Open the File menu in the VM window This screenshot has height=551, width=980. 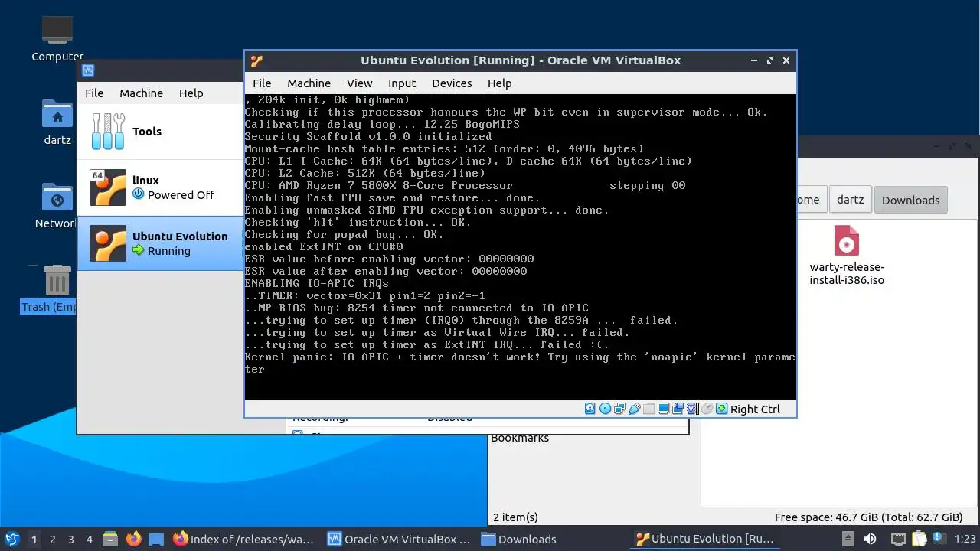[x=262, y=83]
